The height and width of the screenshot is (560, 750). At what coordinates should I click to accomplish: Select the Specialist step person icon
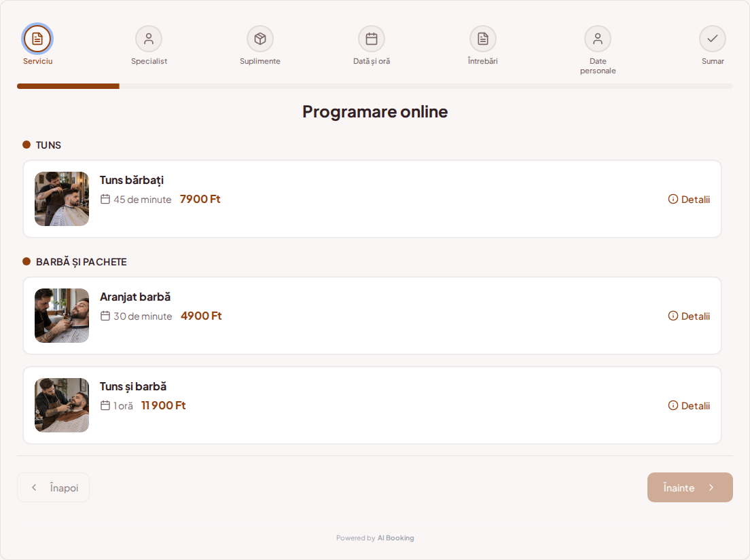pyautogui.click(x=149, y=39)
